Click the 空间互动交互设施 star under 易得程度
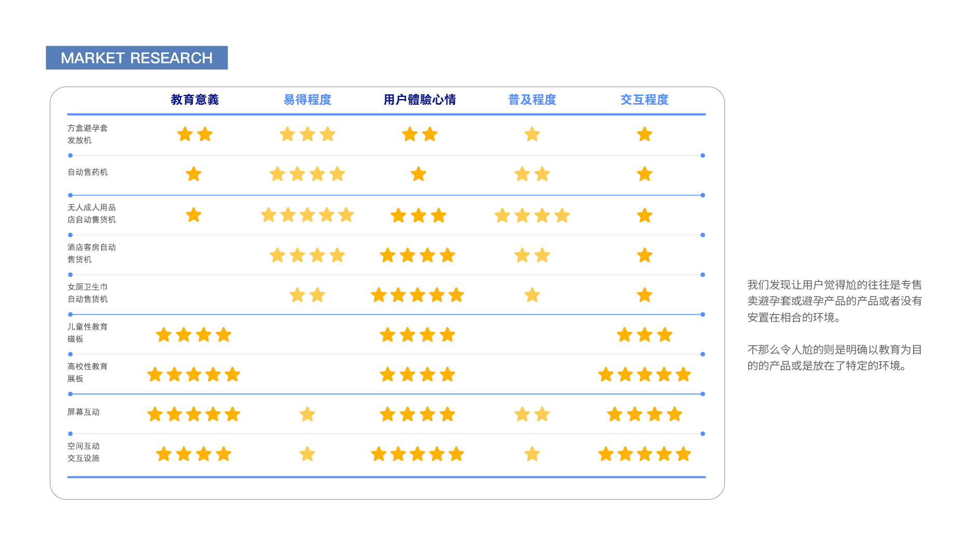Image resolution: width=980 pixels, height=551 pixels. coord(307,454)
